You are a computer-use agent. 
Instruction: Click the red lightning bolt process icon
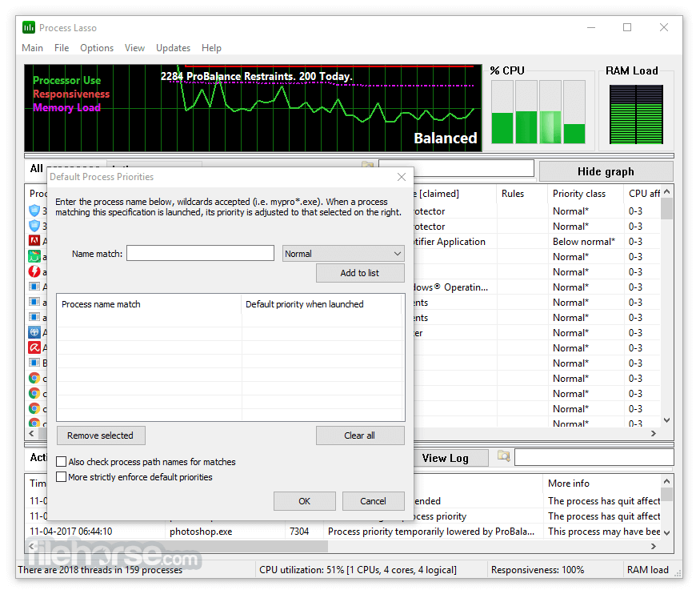[34, 271]
